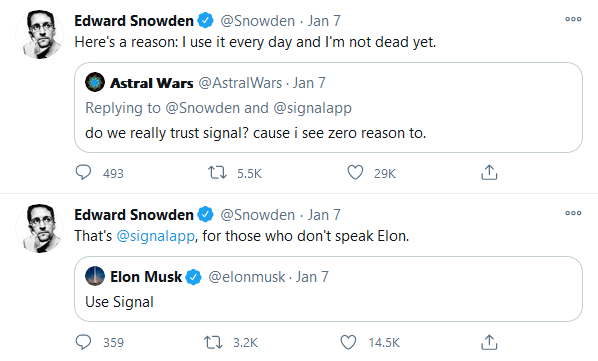Image resolution: width=598 pixels, height=361 pixels.
Task: Reply to the tweet with 359 replies
Action: 83,342
